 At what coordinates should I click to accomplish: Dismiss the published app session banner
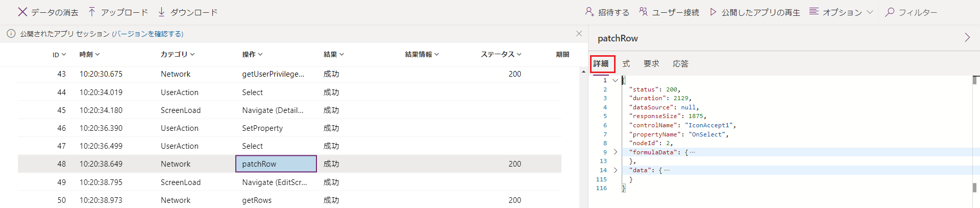579,34
